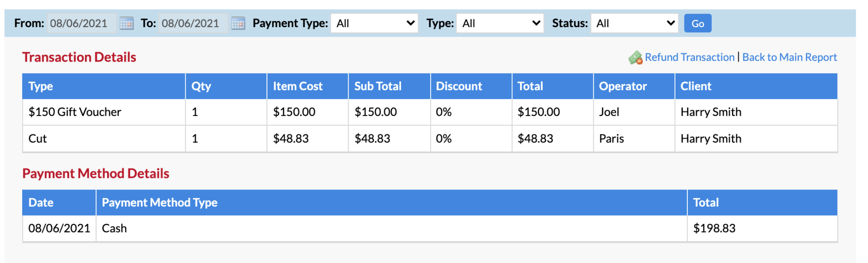The width and height of the screenshot is (868, 263).
Task: Go Back to Main Report link
Action: pyautogui.click(x=789, y=57)
